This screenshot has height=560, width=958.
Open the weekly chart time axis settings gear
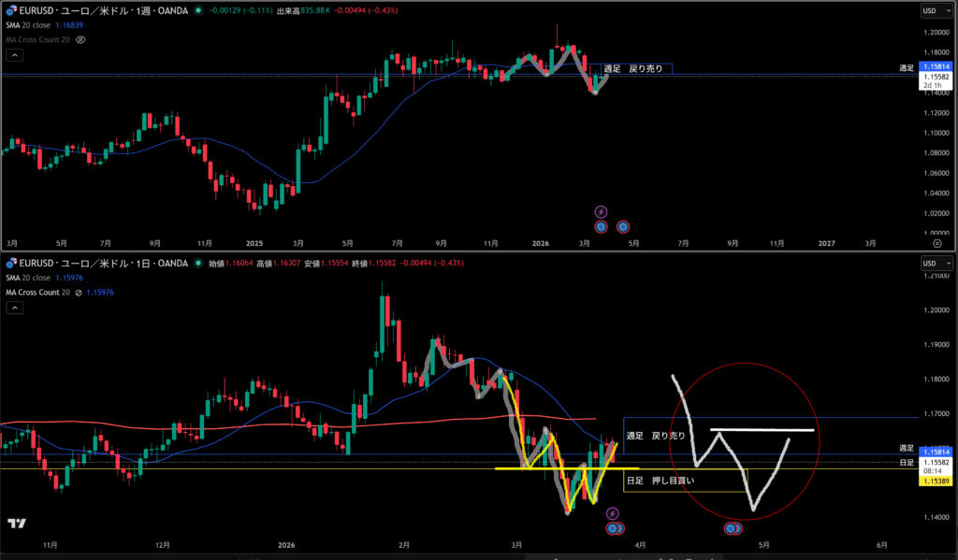point(936,242)
